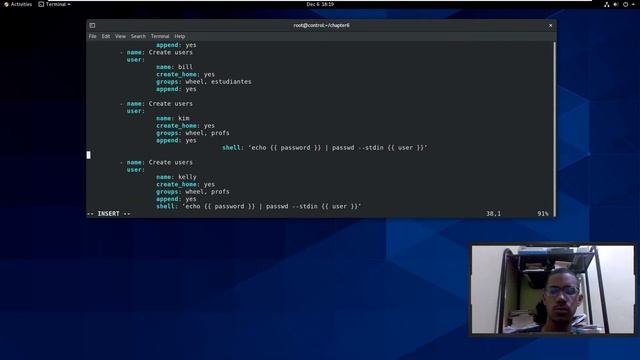
Task: Click the indented shell line under kim
Action: (325, 148)
